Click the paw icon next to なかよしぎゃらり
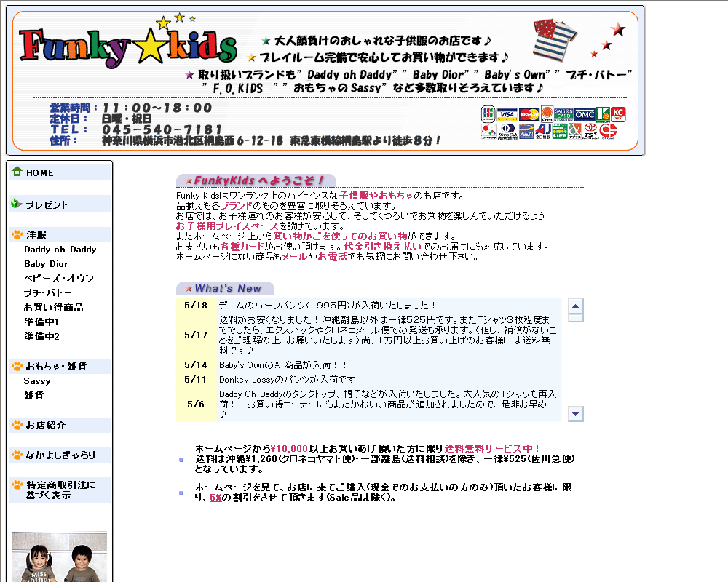 (17, 455)
